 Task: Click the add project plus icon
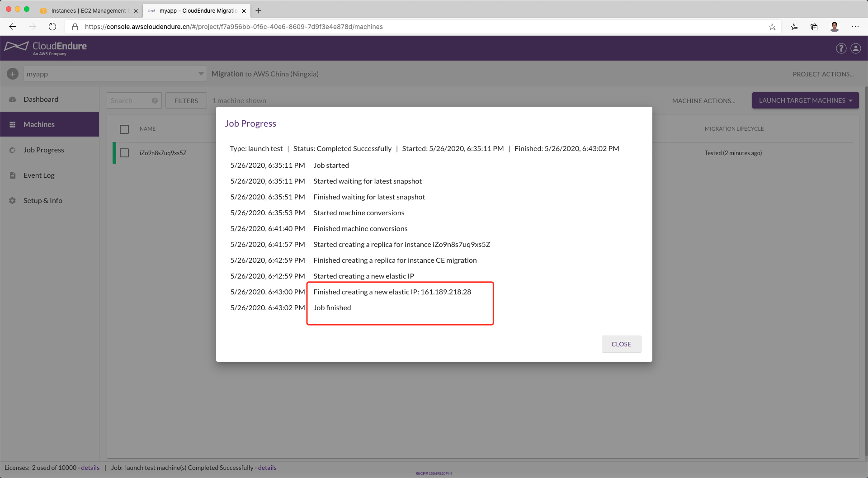13,74
